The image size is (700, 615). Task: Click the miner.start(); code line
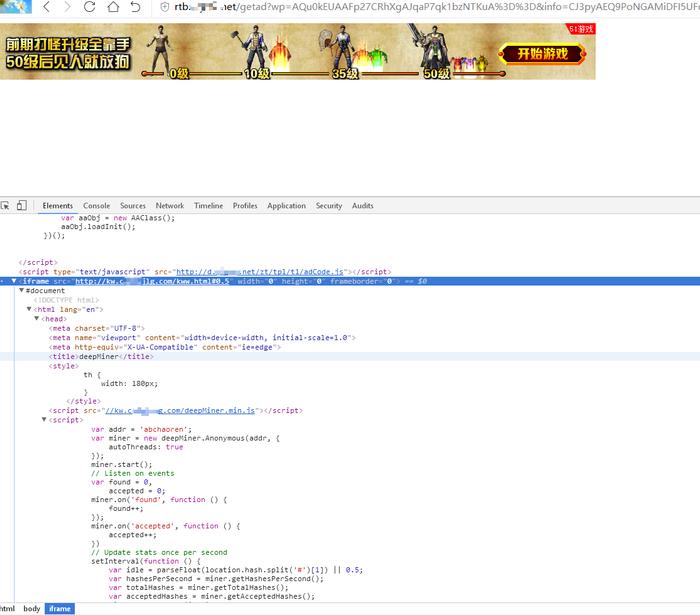121,465
